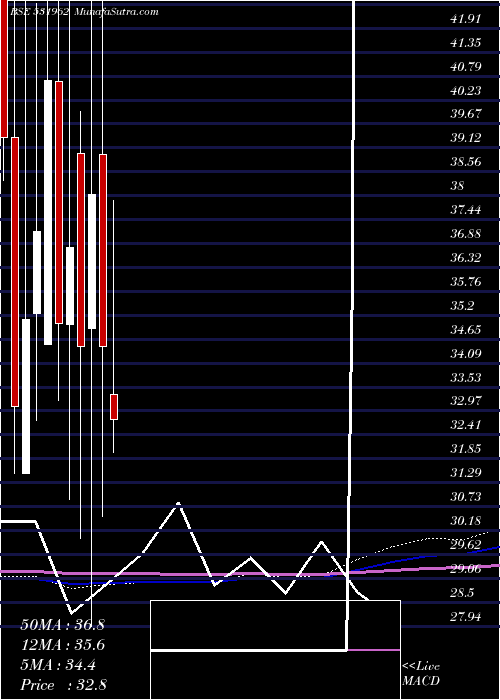The width and height of the screenshot is (500, 700).
Task: Click the "Price : 32.8" readout
Action: pyautogui.click(x=63, y=685)
